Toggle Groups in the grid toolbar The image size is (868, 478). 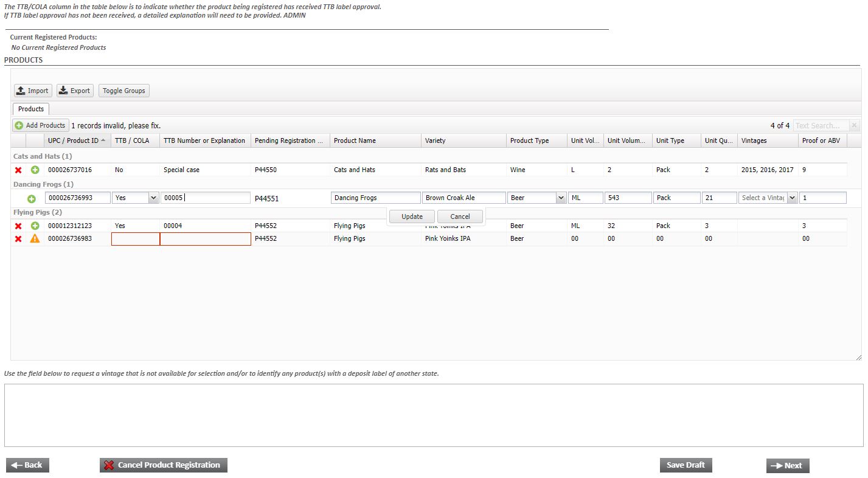124,91
